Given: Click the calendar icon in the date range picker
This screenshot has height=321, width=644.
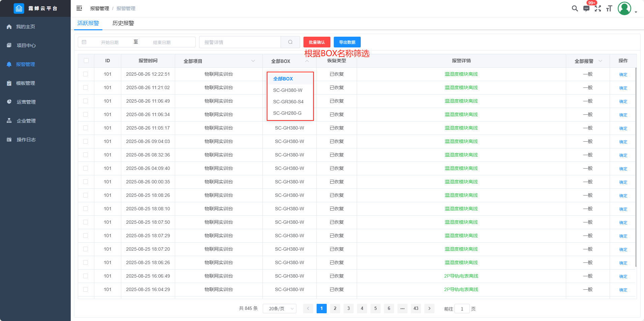Looking at the screenshot, I should (84, 42).
